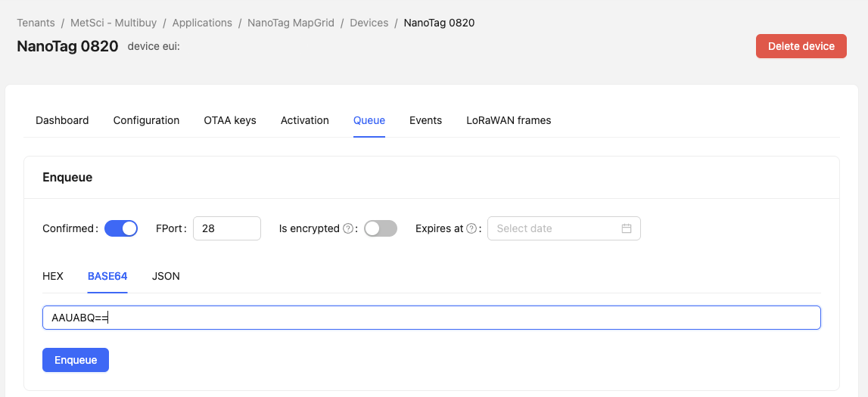Enable the Is encrypted switch
This screenshot has height=397, width=868.
point(380,228)
